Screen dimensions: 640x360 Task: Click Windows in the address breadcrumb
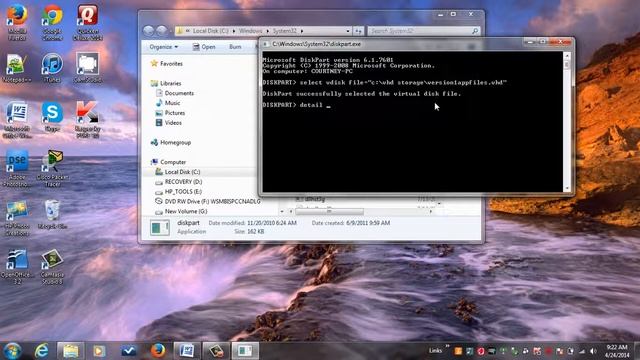pos(251,31)
